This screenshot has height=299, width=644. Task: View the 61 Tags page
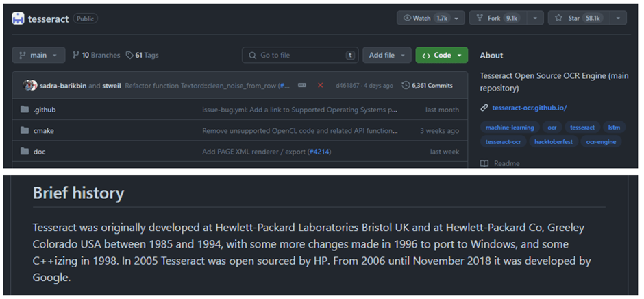pyautogui.click(x=142, y=55)
